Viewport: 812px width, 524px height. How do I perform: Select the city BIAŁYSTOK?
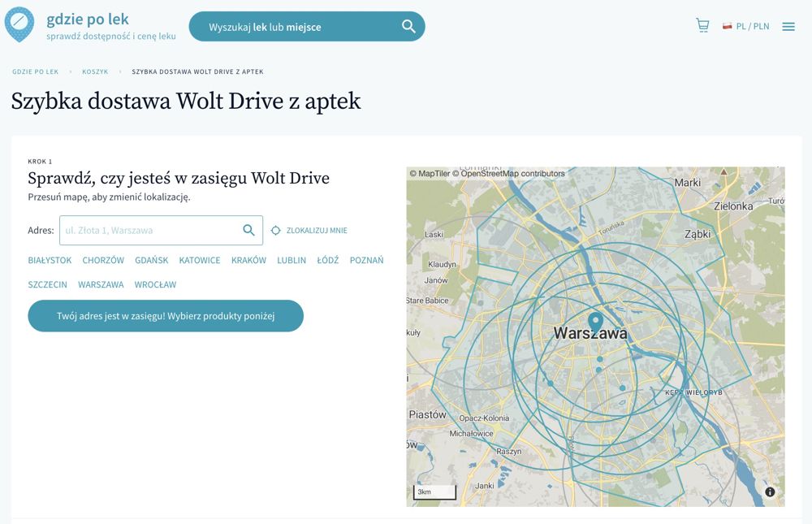(50, 260)
